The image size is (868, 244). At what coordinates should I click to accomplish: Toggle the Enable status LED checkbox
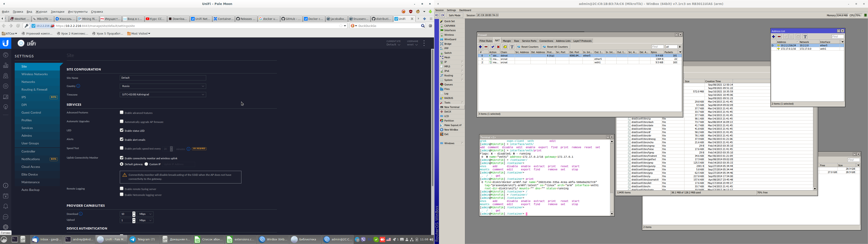pyautogui.click(x=122, y=130)
